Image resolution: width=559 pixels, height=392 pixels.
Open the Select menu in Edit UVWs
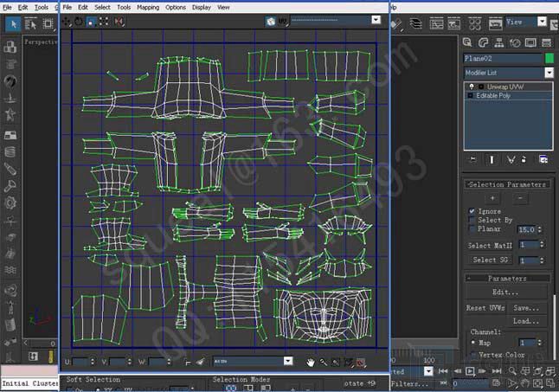102,7
